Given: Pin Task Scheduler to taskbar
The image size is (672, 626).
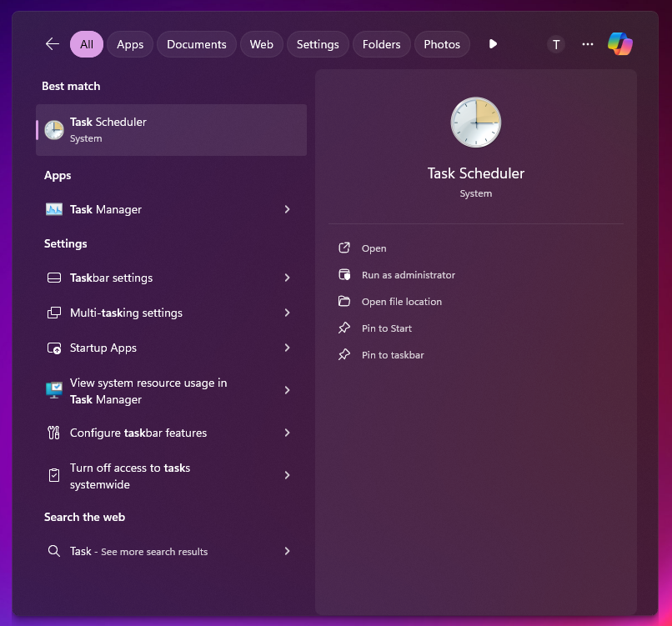Looking at the screenshot, I should pyautogui.click(x=392, y=355).
